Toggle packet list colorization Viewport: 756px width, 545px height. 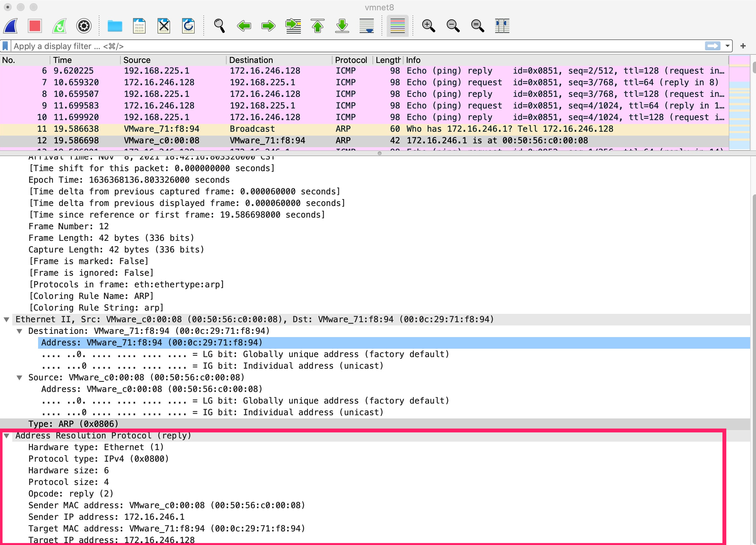point(397,26)
